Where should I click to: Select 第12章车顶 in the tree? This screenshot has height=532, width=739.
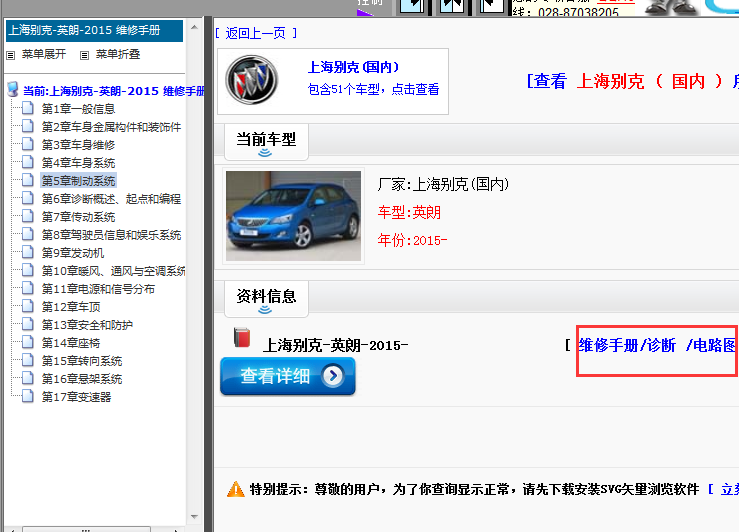click(71, 307)
